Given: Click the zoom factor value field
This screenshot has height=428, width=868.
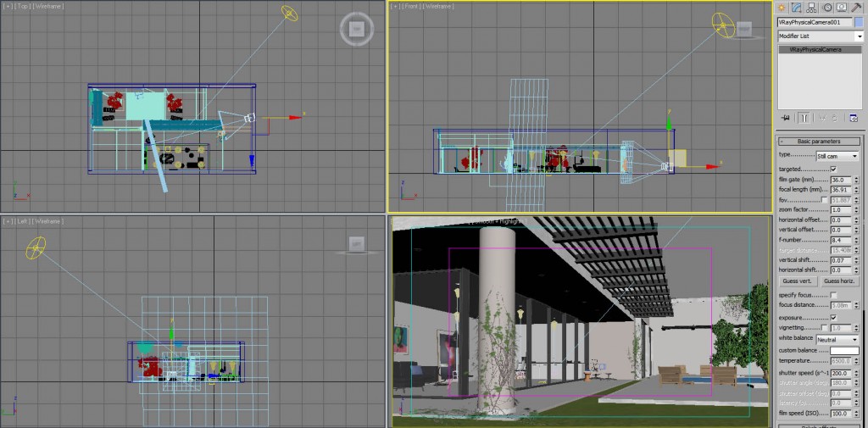Looking at the screenshot, I should pos(841,210).
